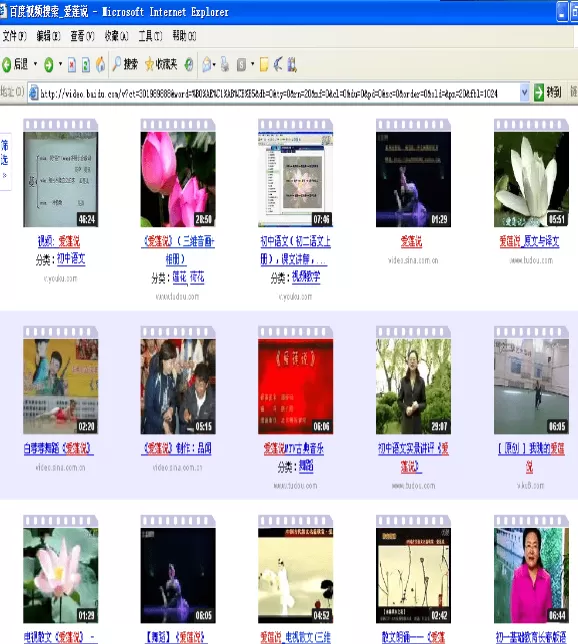Image resolution: width=578 pixels, height=644 pixels.
Task: Open the 06:44 woman in pink thumbnail
Action: [531, 575]
